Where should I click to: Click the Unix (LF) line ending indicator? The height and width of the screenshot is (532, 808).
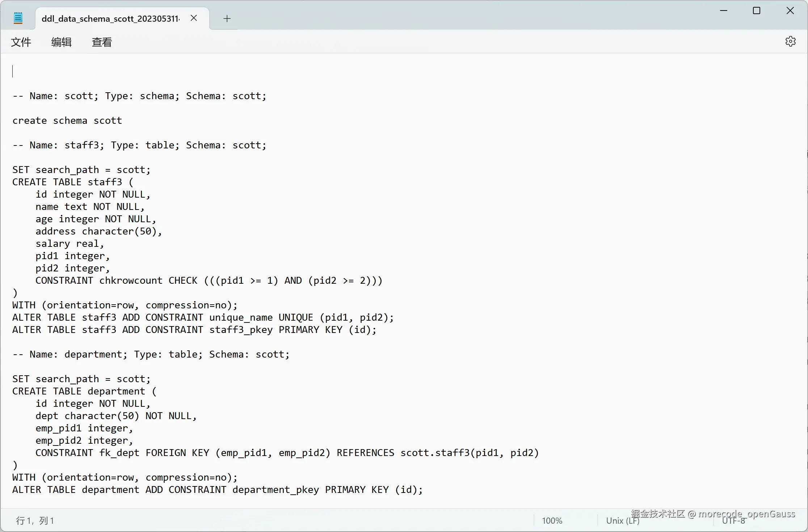pyautogui.click(x=622, y=520)
